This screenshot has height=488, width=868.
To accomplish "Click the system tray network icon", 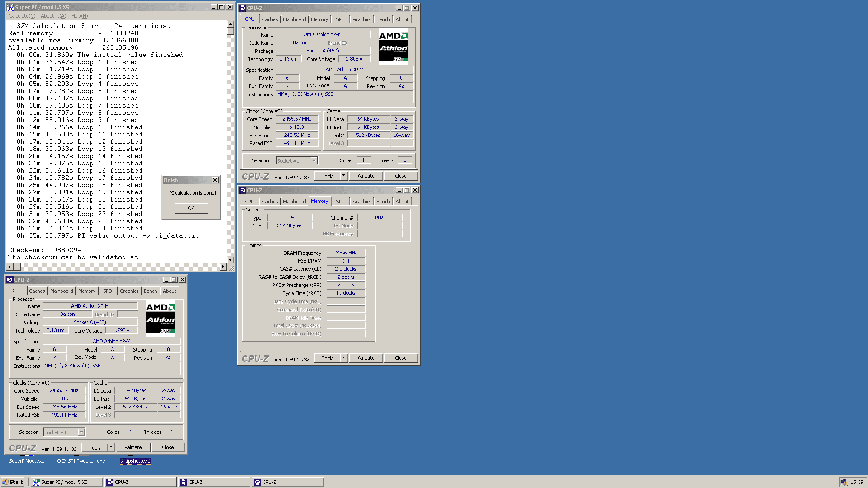I will point(844,482).
